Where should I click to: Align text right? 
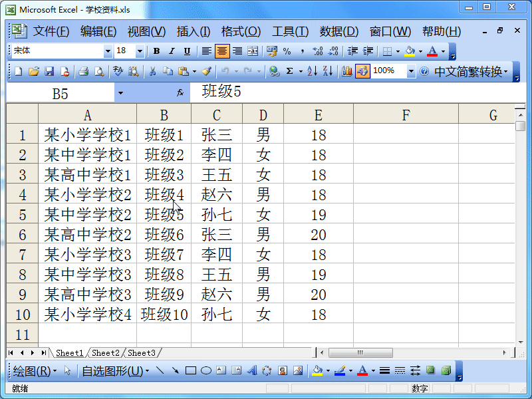237,52
